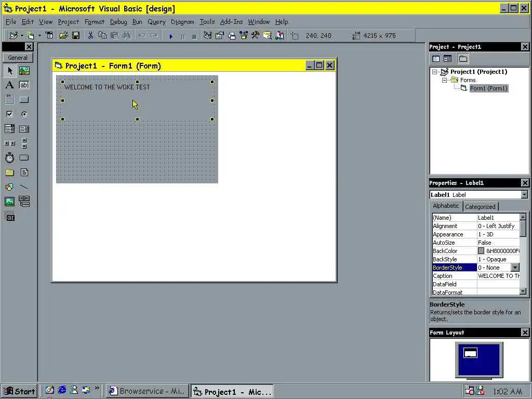Select the PictureBox control in the toolbox

tap(24, 71)
